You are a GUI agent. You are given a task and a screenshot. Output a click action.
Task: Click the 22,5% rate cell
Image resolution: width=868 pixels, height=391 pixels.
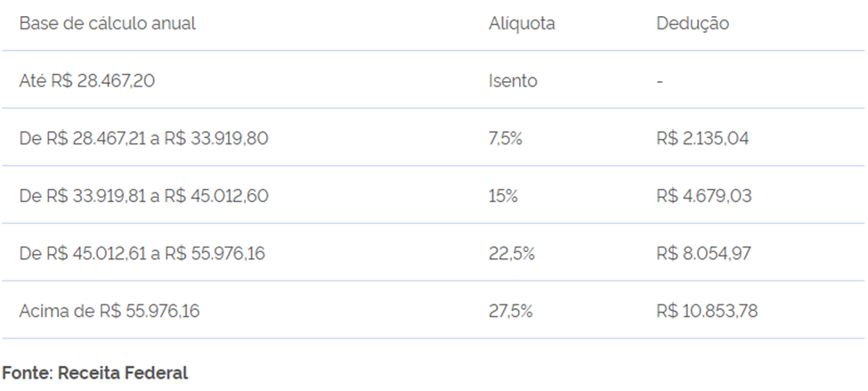coord(511,254)
